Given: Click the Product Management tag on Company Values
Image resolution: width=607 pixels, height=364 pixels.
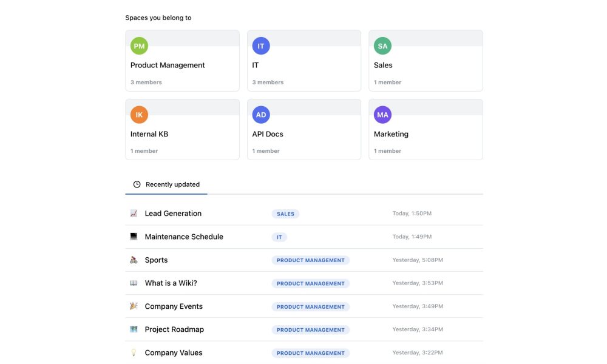Looking at the screenshot, I should click(310, 353).
